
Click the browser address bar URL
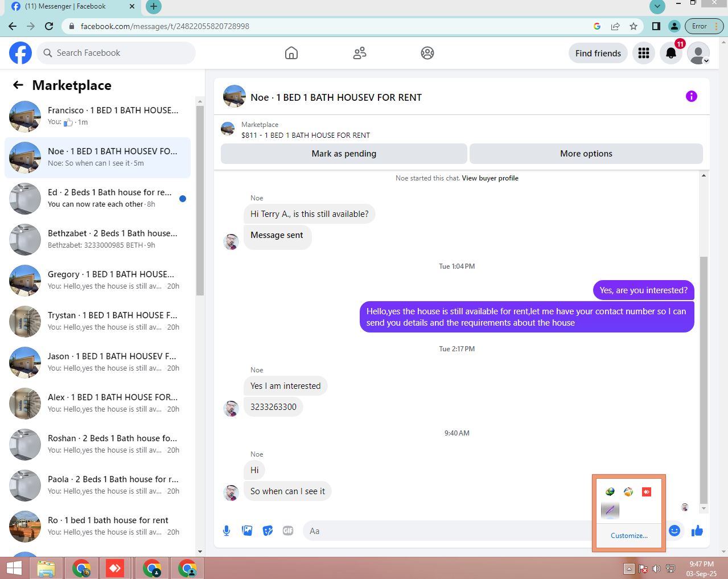pos(165,26)
